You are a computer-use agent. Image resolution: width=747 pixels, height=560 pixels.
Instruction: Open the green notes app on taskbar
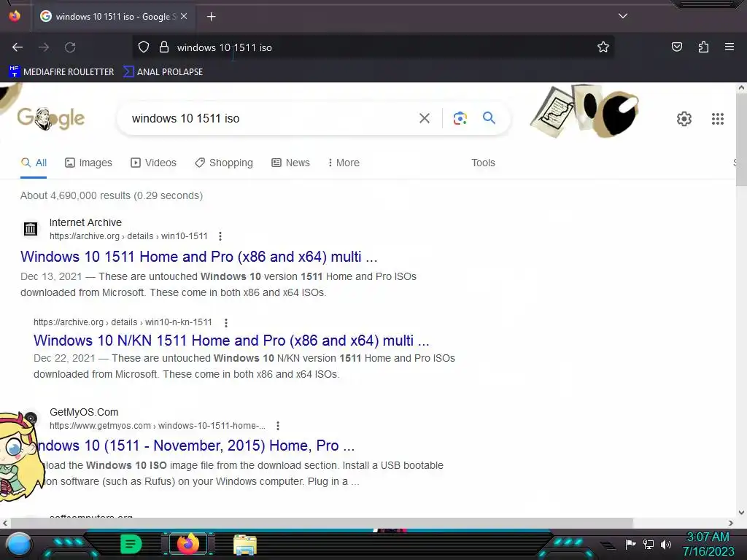pyautogui.click(x=131, y=544)
